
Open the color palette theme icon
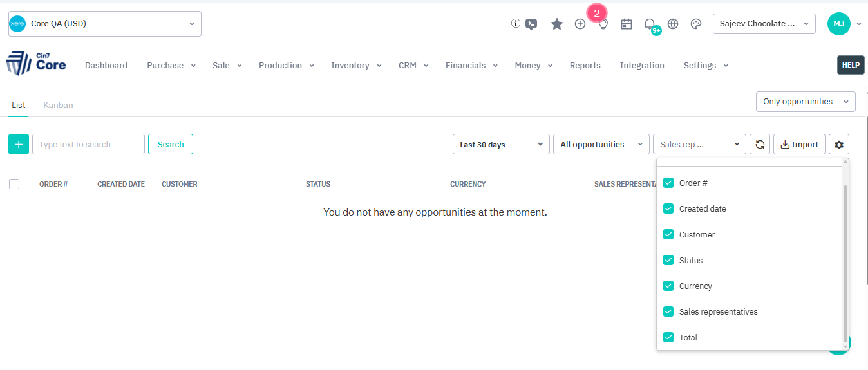[695, 24]
